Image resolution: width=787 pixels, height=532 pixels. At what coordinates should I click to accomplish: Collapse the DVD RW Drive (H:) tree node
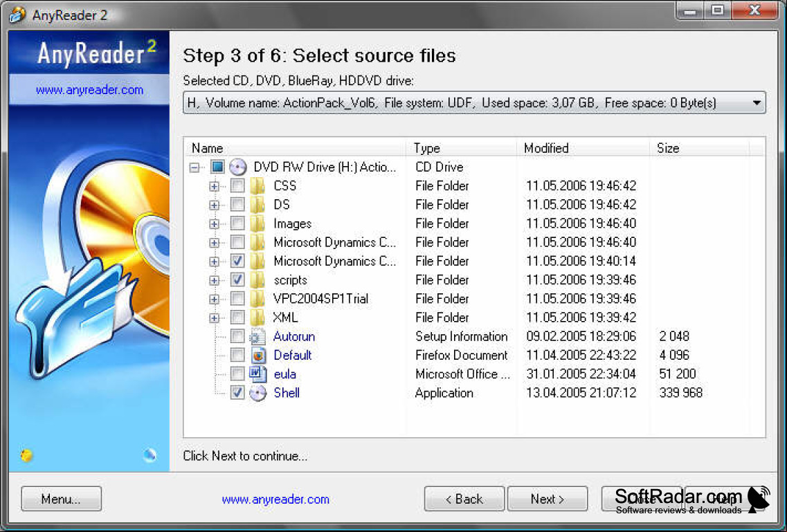tap(195, 167)
